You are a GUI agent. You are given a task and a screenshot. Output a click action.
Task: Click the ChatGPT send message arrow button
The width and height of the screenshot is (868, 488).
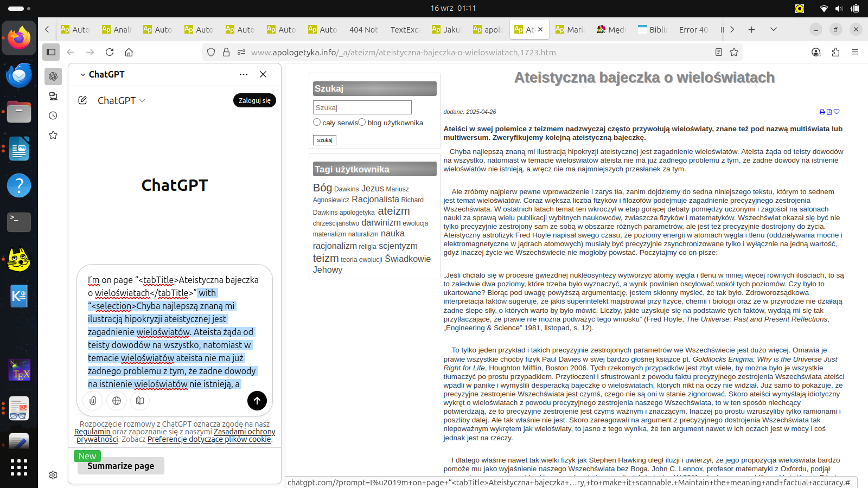(257, 401)
